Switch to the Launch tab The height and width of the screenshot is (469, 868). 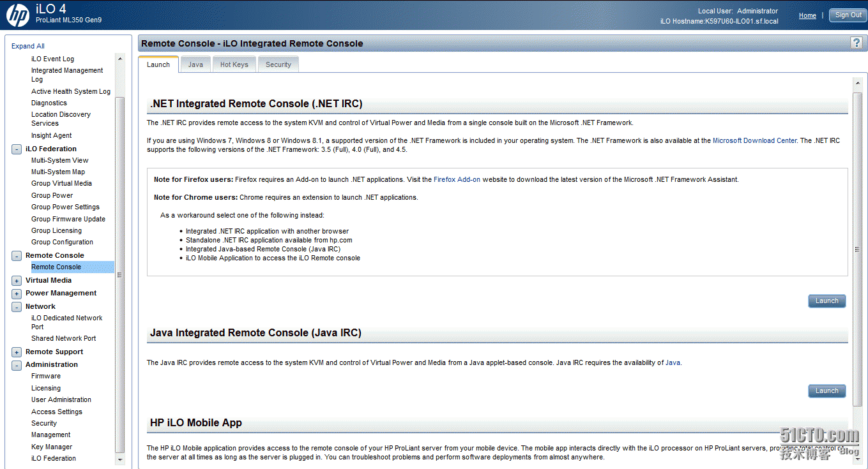[x=158, y=64]
